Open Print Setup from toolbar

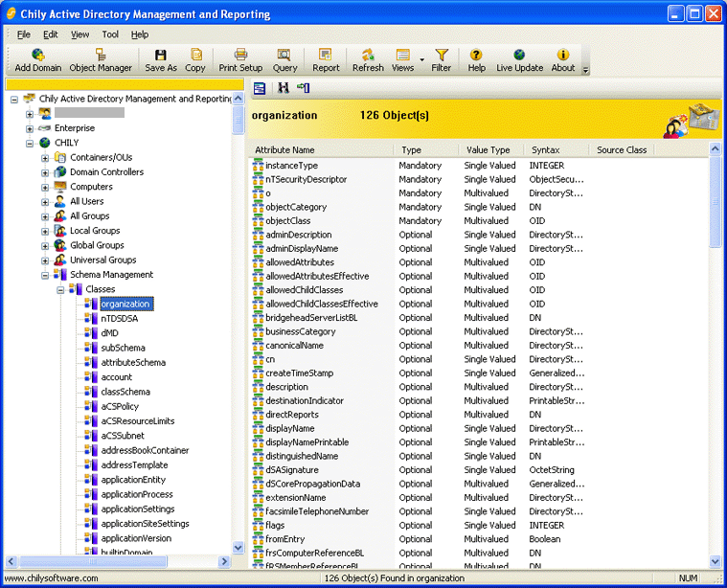click(240, 60)
